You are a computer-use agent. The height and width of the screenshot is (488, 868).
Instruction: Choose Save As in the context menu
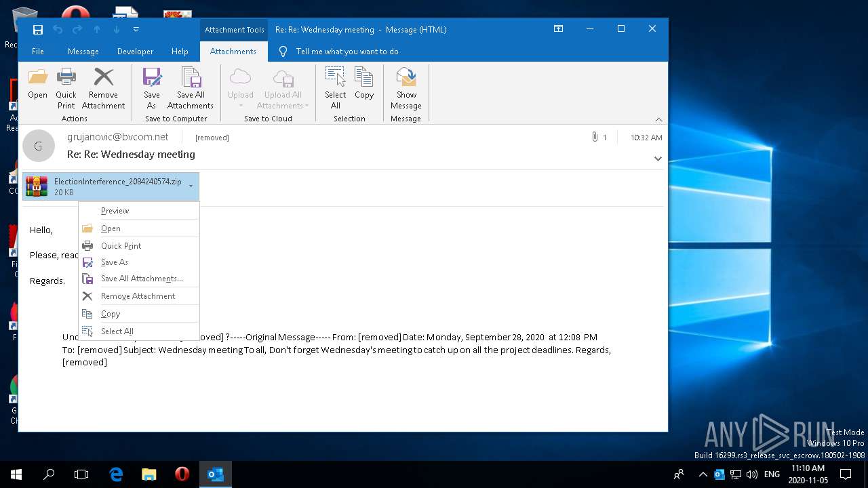point(139,262)
